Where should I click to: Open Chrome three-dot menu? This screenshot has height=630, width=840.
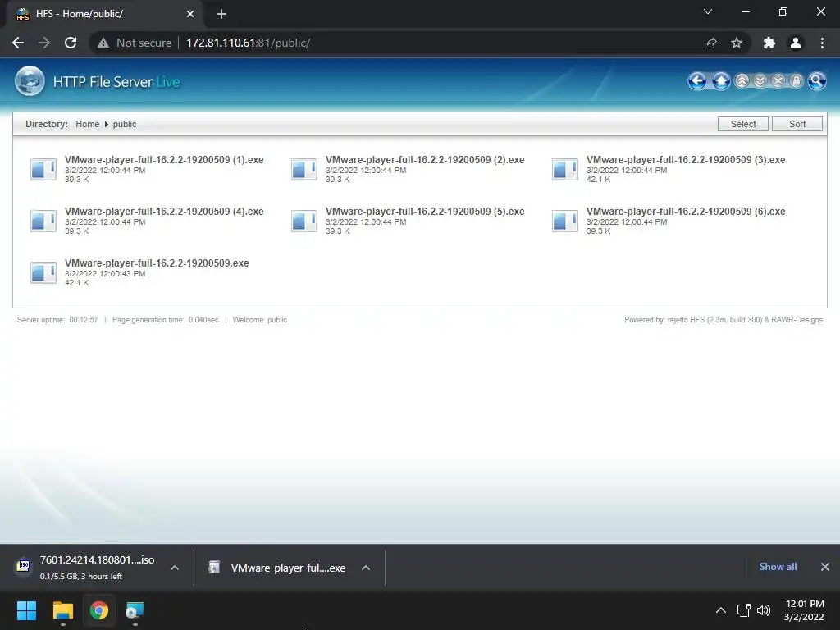coord(822,43)
